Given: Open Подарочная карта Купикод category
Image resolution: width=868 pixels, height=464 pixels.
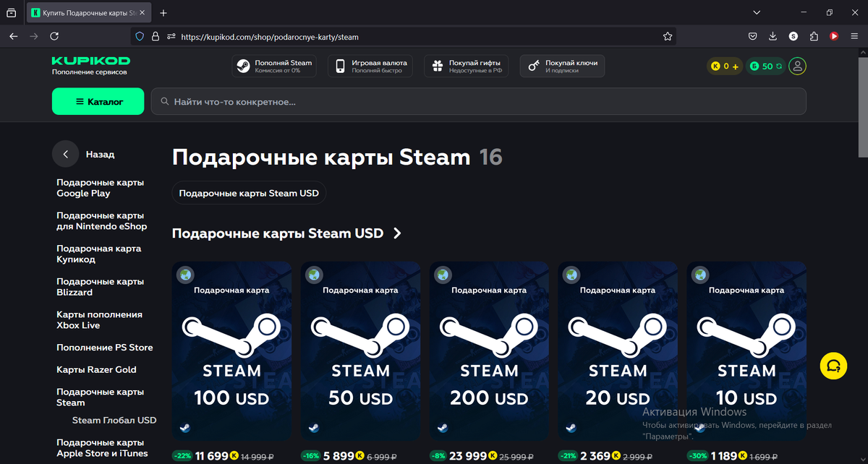Looking at the screenshot, I should pyautogui.click(x=98, y=254).
